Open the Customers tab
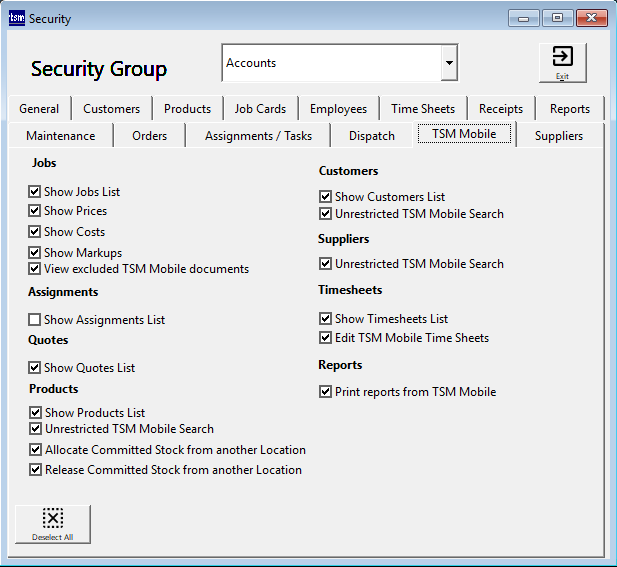The height and width of the screenshot is (567, 617). click(x=112, y=109)
